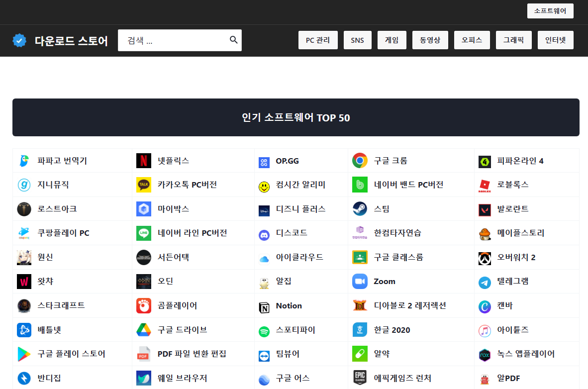
Task: Click the search magnifier icon
Action: (x=233, y=40)
